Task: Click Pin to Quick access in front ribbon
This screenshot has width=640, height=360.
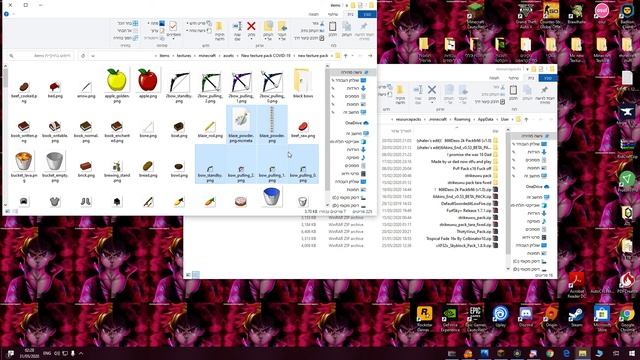Action: coord(364,26)
